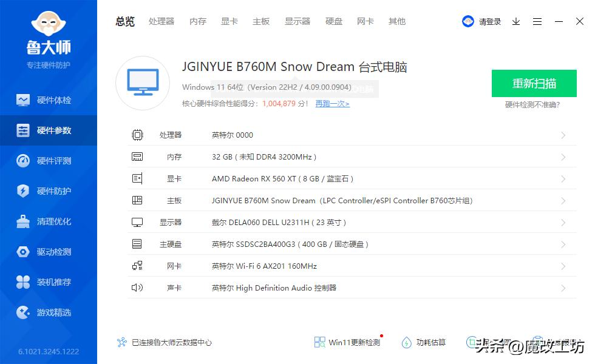Open the 硬盘 tab
The image size is (595, 364).
pos(333,21)
